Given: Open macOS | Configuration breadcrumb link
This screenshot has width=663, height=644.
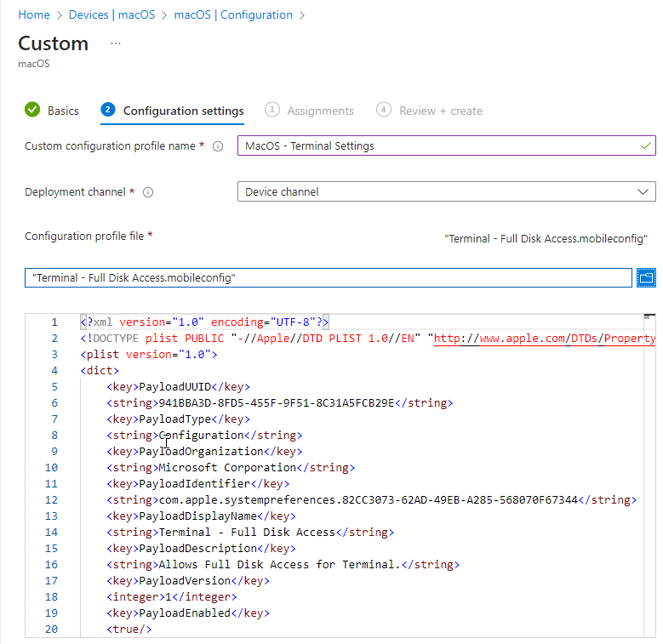Looking at the screenshot, I should pyautogui.click(x=233, y=14).
